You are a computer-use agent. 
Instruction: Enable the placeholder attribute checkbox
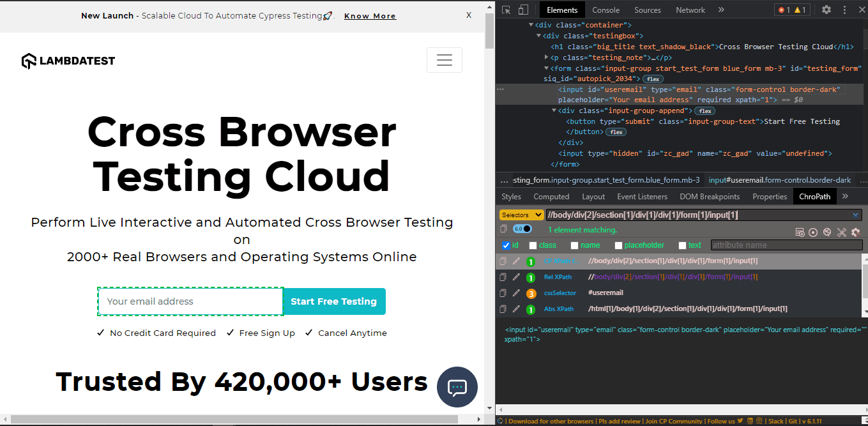pos(618,245)
